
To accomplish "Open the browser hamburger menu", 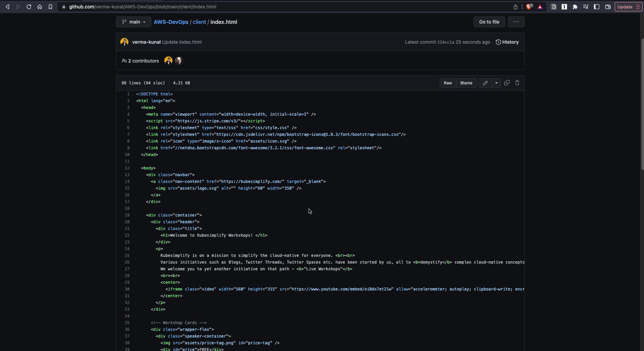I will coord(638,6).
